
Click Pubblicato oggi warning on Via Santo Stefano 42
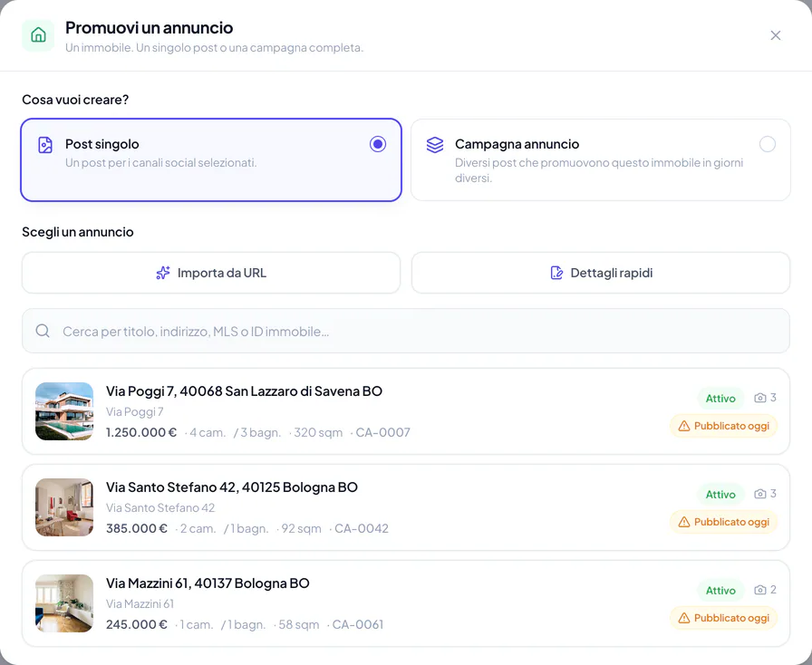pos(723,522)
